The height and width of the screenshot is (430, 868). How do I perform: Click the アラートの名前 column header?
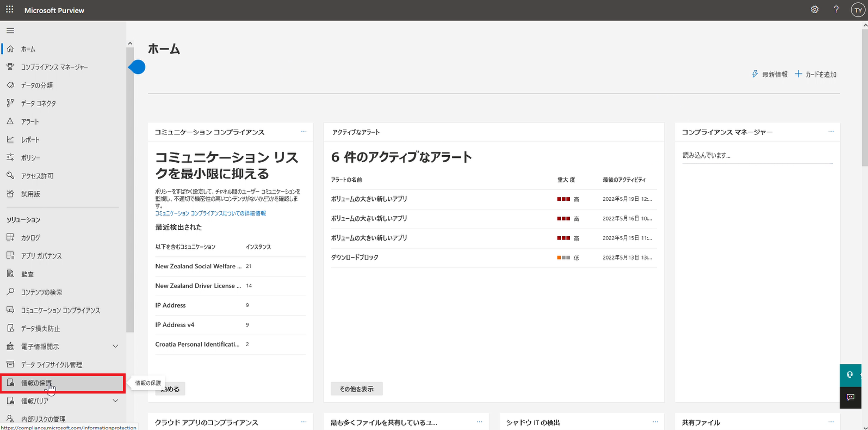coord(346,180)
